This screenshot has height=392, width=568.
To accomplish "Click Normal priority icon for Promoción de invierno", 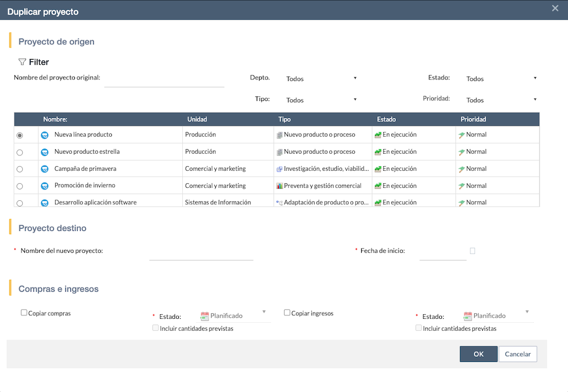I will coord(462,186).
